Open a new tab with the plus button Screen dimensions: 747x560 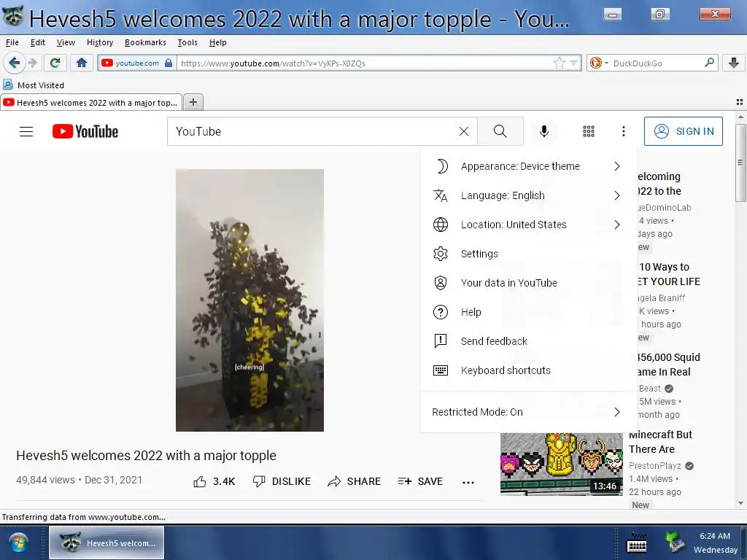(193, 102)
